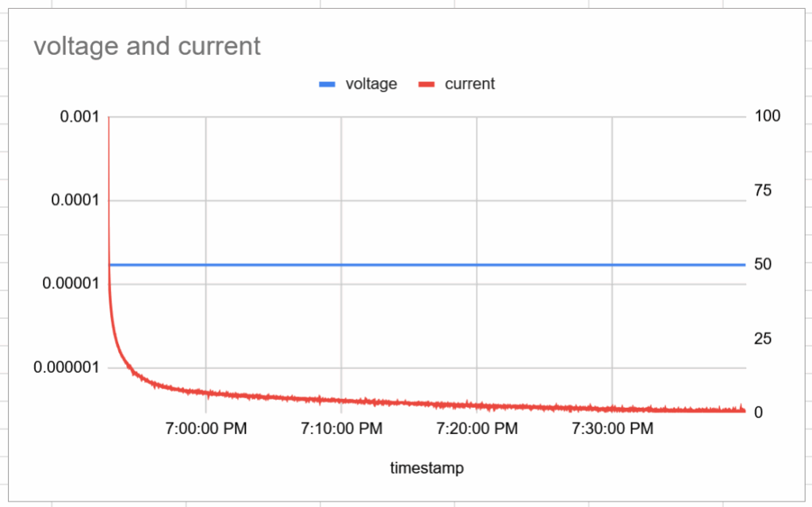Click the 7:20:00 PM axis label

(x=477, y=429)
